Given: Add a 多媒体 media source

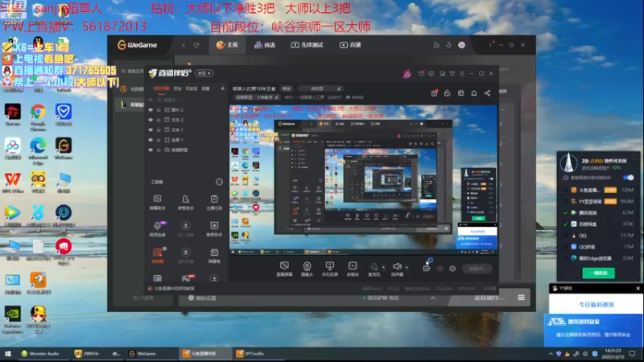Looking at the screenshot, I should pos(353,269).
